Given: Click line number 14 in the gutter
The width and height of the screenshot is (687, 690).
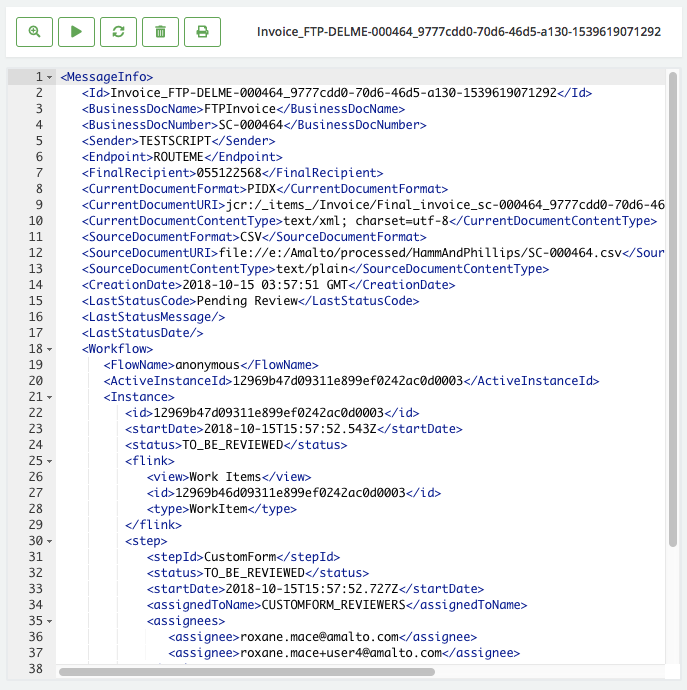Looking at the screenshot, I should [37, 285].
